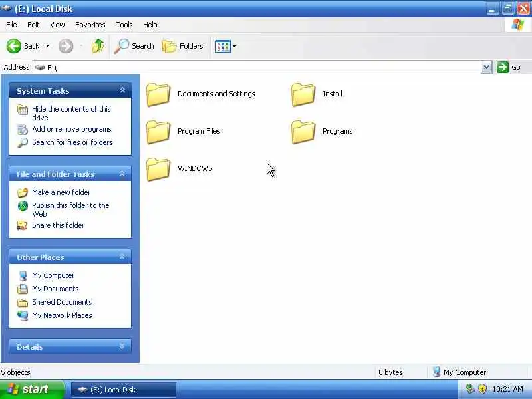Click the Start button

point(31,389)
